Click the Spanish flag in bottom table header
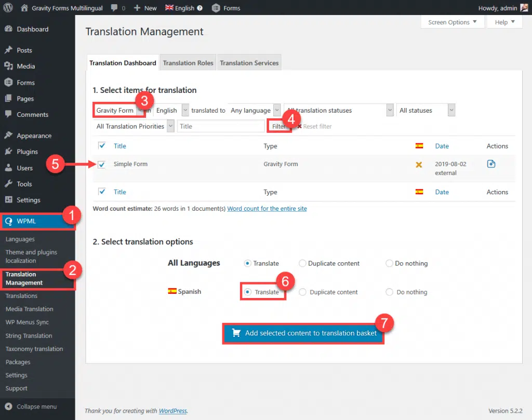 click(x=419, y=192)
